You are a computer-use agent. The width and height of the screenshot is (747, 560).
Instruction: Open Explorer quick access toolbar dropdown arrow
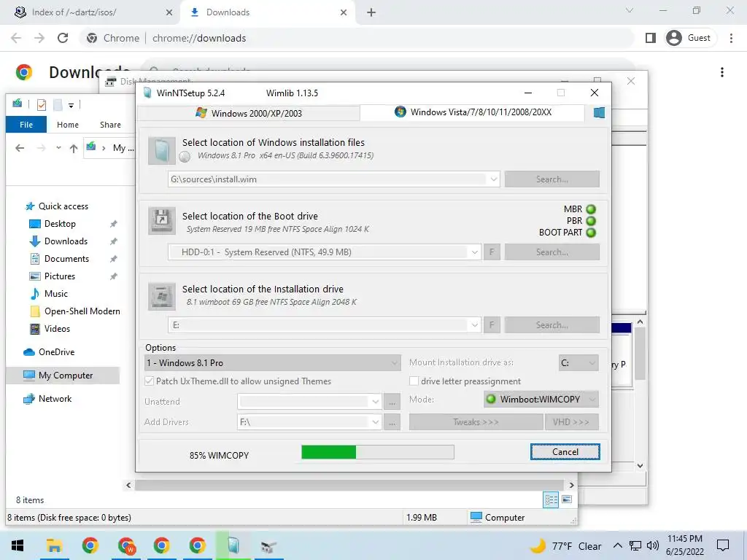point(71,105)
